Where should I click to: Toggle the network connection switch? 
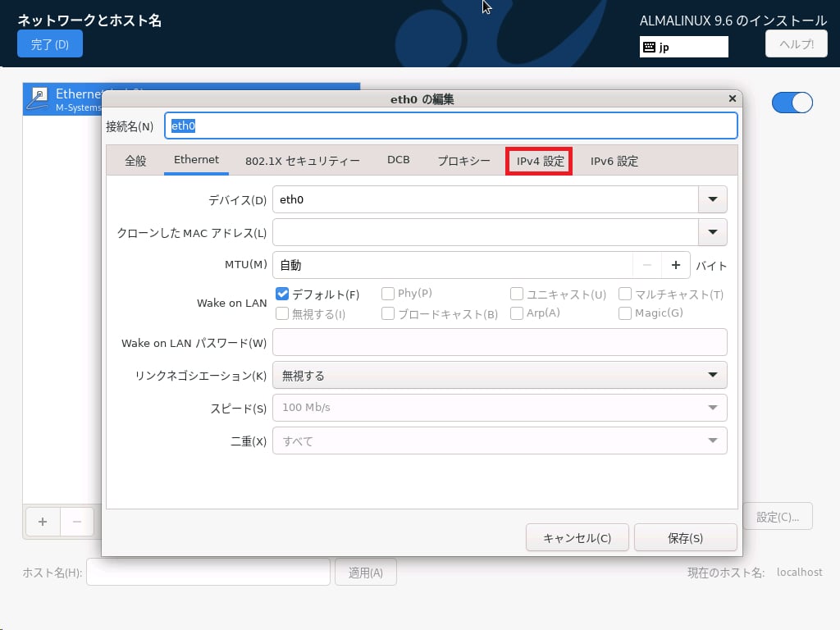click(792, 103)
